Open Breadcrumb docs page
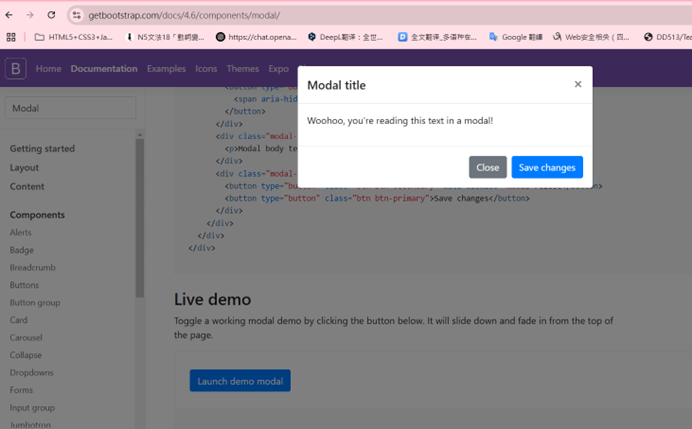The height and width of the screenshot is (429, 692). pyautogui.click(x=33, y=267)
